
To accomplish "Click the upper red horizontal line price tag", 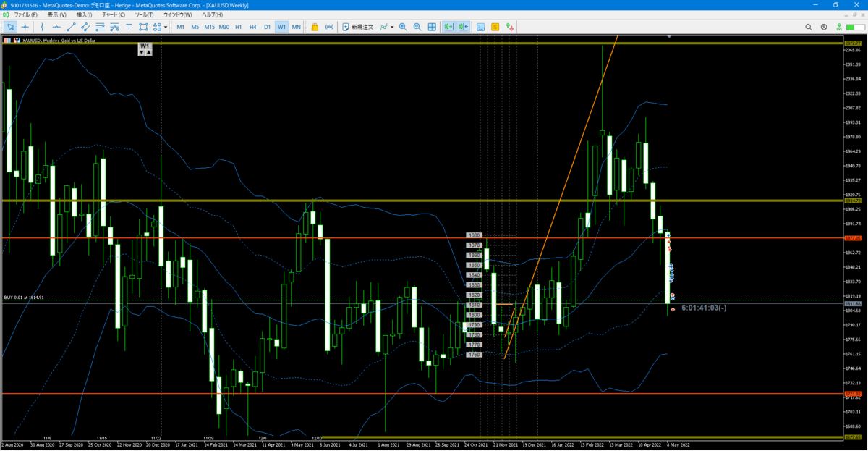I will [852, 237].
